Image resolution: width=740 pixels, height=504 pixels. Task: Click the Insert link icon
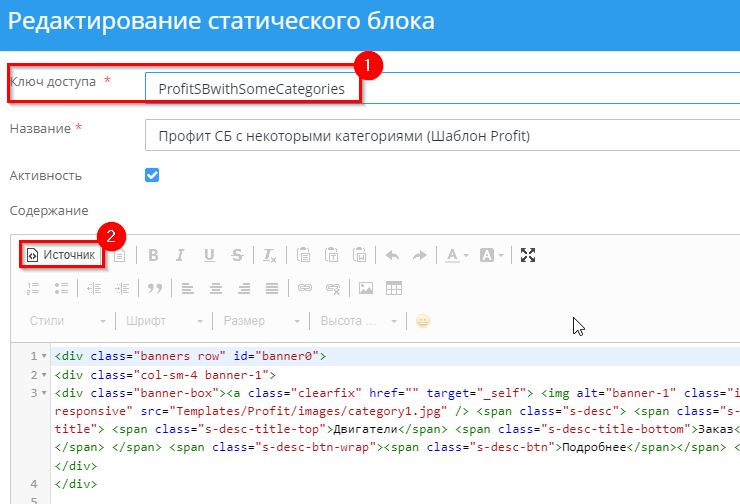pyautogui.click(x=305, y=288)
